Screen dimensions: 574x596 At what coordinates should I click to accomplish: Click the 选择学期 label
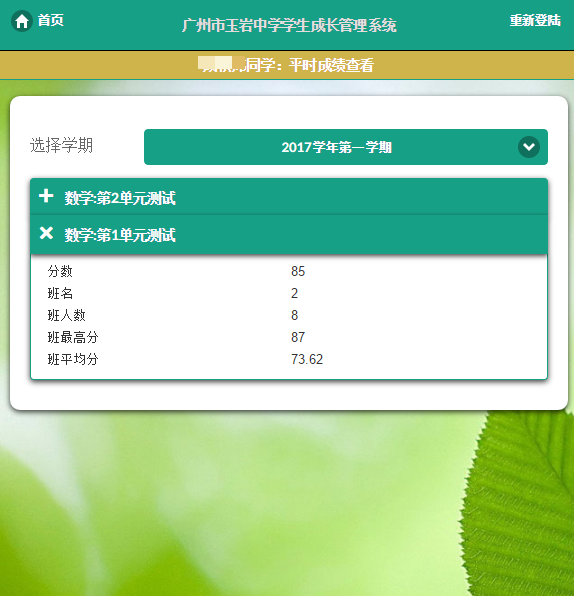(61, 145)
